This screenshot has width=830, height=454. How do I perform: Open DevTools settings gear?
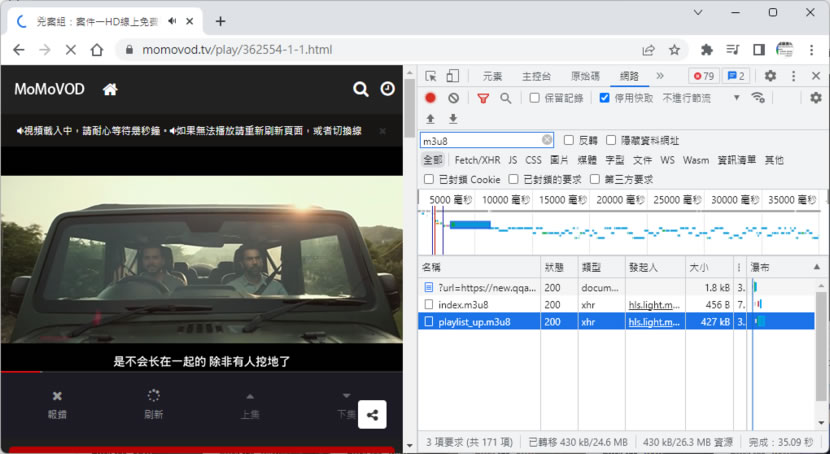(x=770, y=76)
